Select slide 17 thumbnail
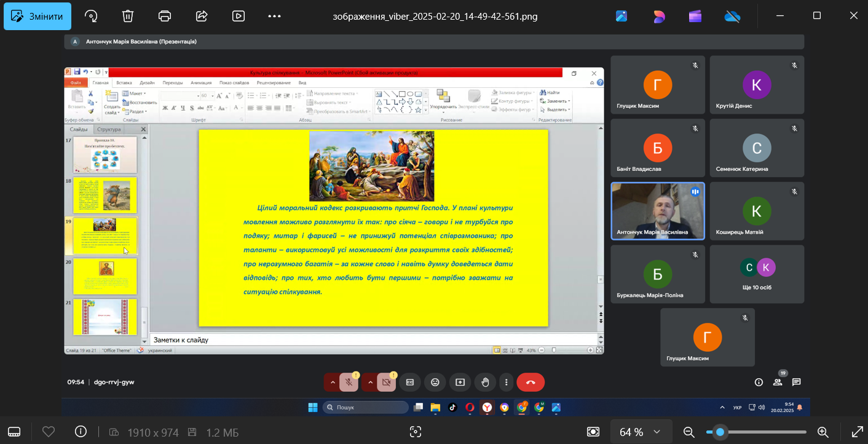This screenshot has width=868, height=444. pyautogui.click(x=105, y=155)
